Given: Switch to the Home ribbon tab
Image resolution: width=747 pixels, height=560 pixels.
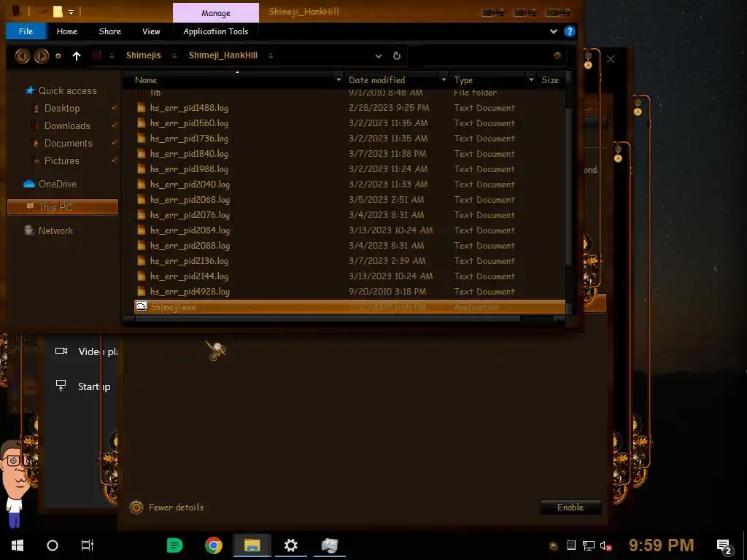Looking at the screenshot, I should tap(66, 31).
